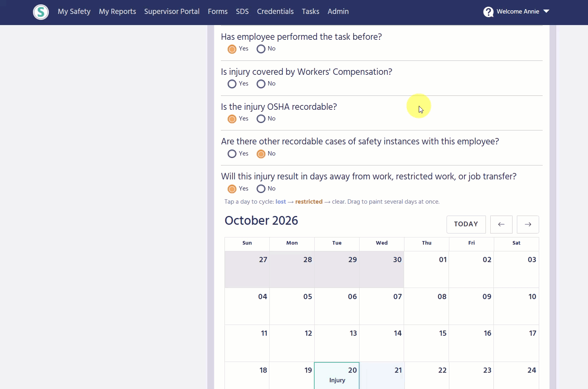Select No for OSHA recordable injury
Viewport: 588px width, 389px height.
(x=261, y=119)
